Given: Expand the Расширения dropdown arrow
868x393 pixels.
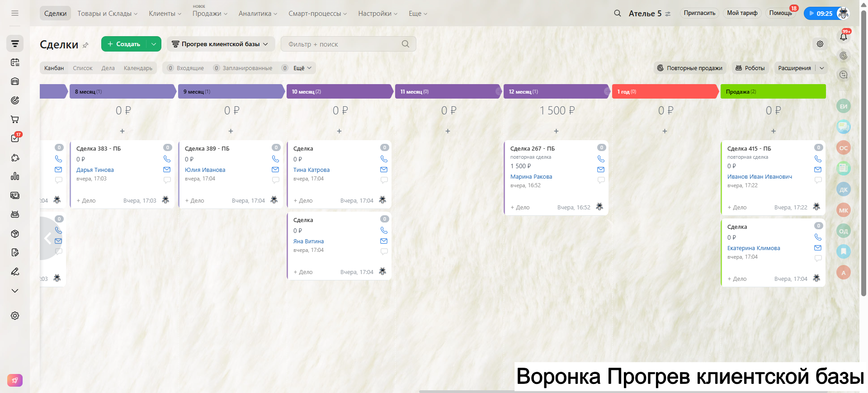Looking at the screenshot, I should 821,68.
